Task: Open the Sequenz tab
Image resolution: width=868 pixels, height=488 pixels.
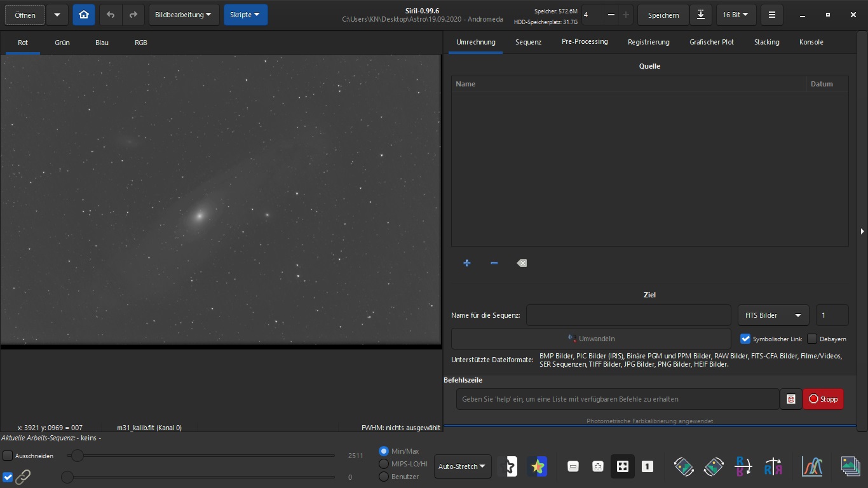Action: coord(529,42)
